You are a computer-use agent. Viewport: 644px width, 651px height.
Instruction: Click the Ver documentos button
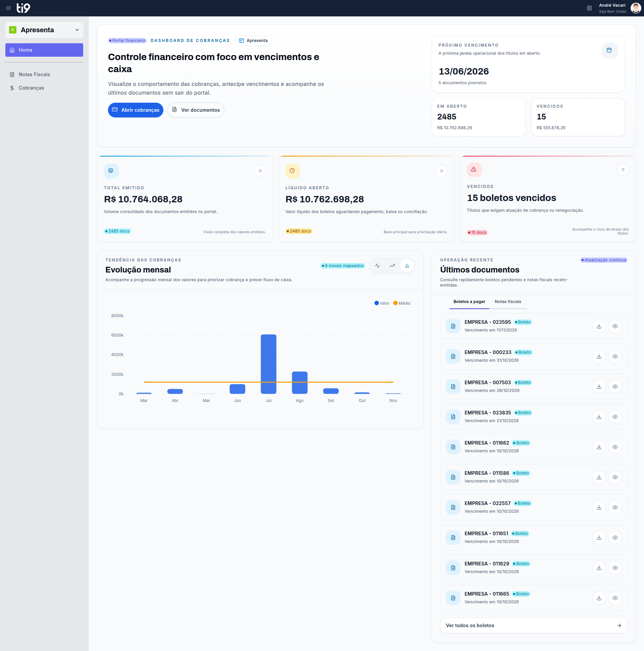point(196,110)
